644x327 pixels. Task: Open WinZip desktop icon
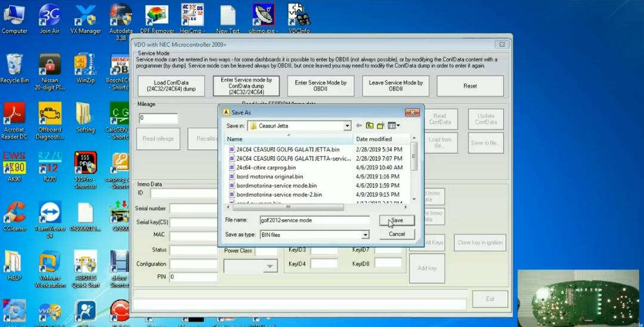pyautogui.click(x=85, y=69)
